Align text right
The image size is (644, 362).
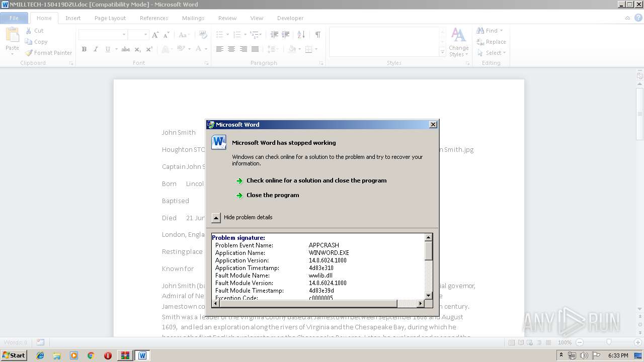[x=244, y=49]
